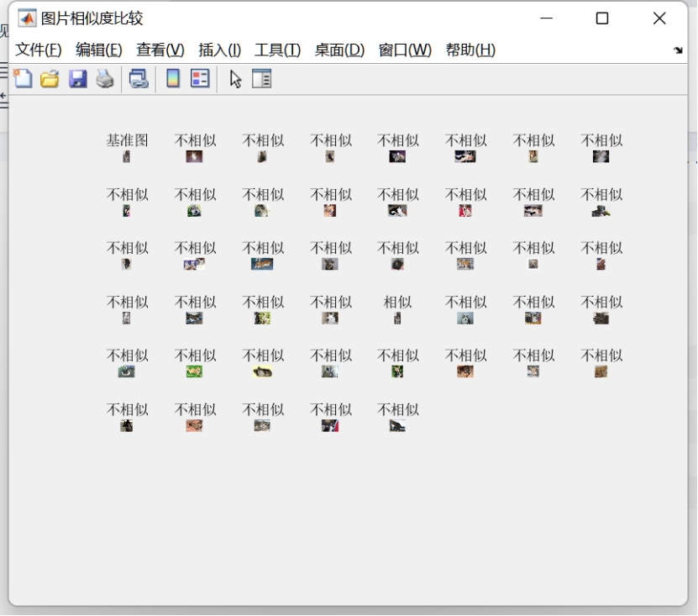Screen dimensions: 698x616
Task: Open the 文件(F) menu
Action: (x=39, y=50)
